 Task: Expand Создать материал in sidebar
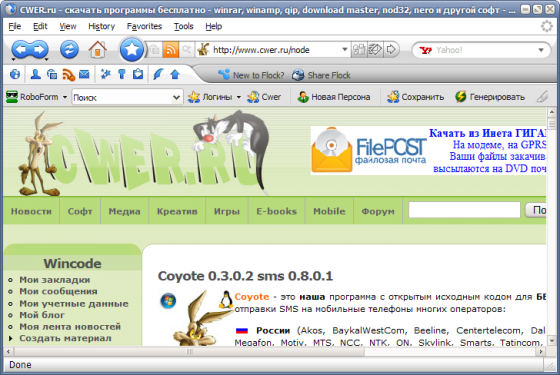(x=11, y=338)
